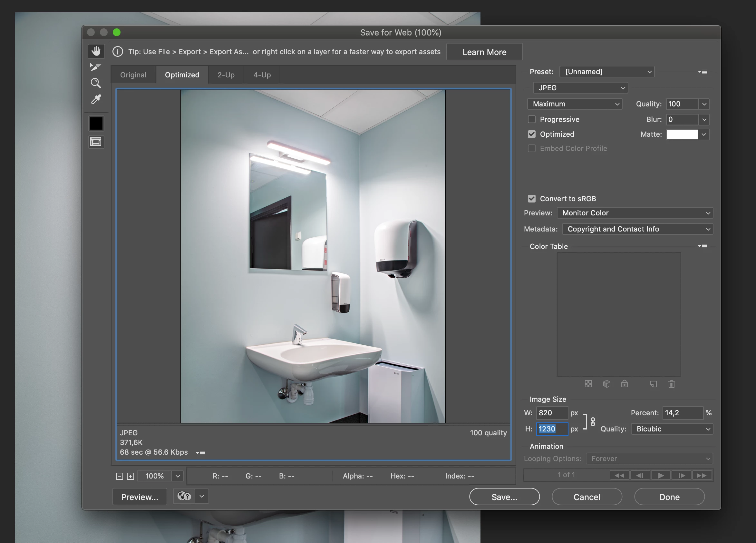Expand the Bicubic resampling quality dropdown
The image size is (756, 543).
tap(672, 429)
